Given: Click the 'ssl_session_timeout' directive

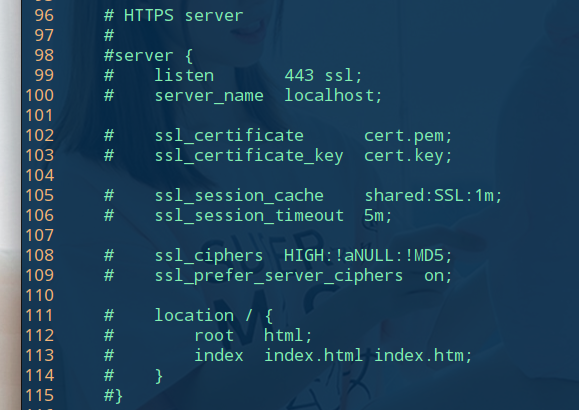Looking at the screenshot, I should click(249, 215).
